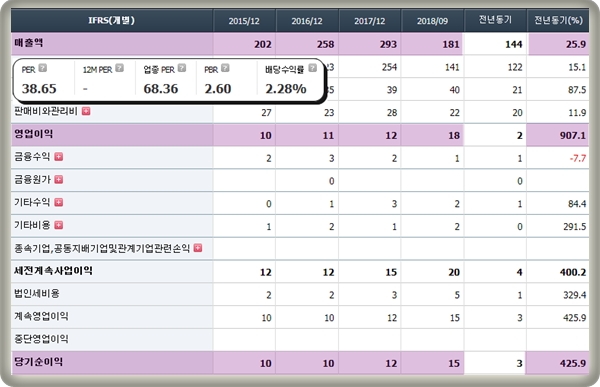Select the 2018/09 column header
600x387 pixels.
(432, 21)
